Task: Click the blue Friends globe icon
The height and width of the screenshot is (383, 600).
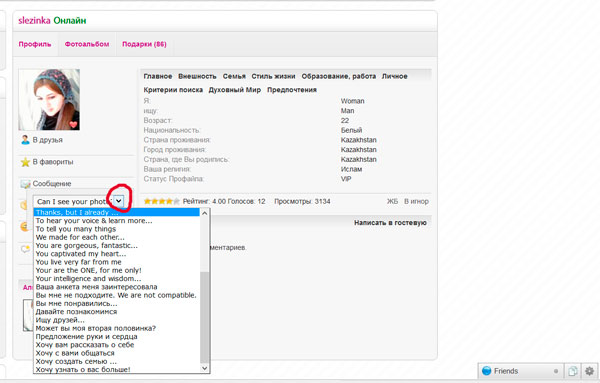Action: (x=486, y=371)
